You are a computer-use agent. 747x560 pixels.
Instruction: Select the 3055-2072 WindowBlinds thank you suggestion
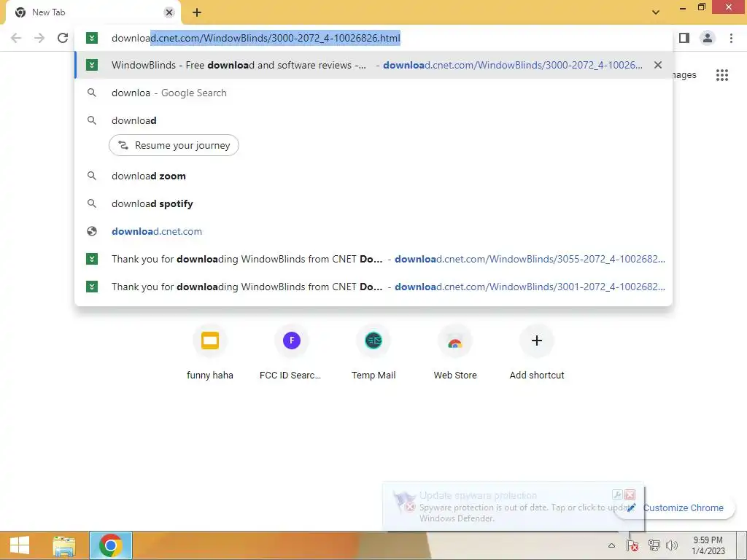373,259
